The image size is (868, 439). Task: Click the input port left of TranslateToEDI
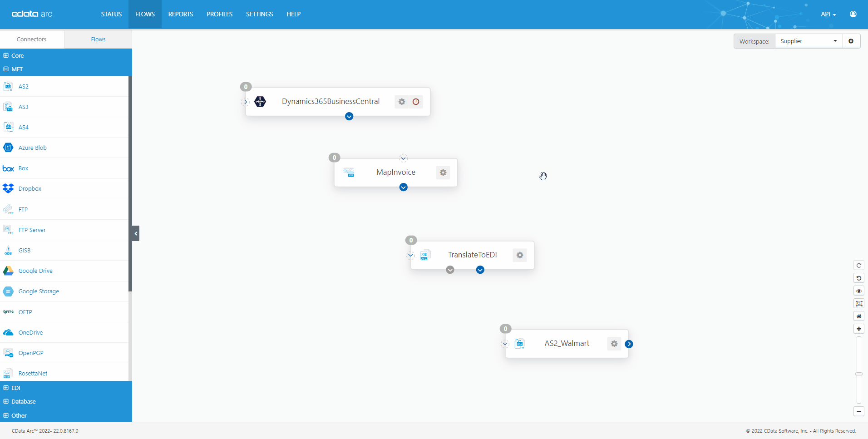pyautogui.click(x=411, y=255)
